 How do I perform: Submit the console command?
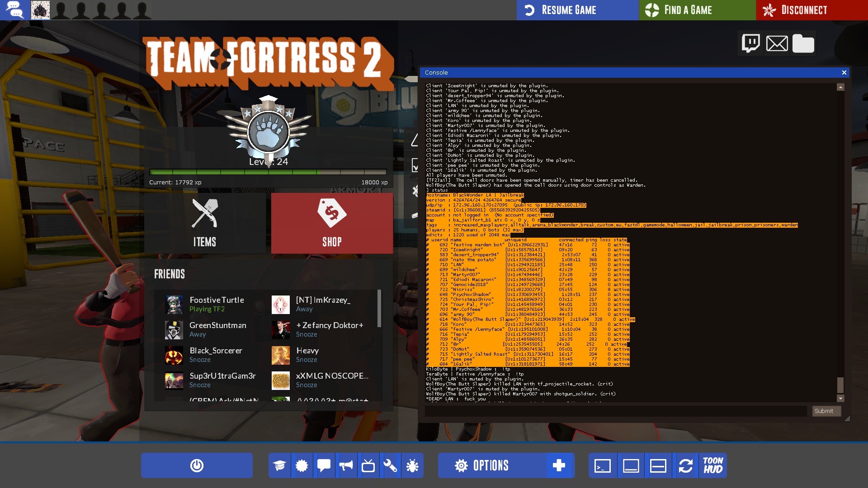pos(826,411)
